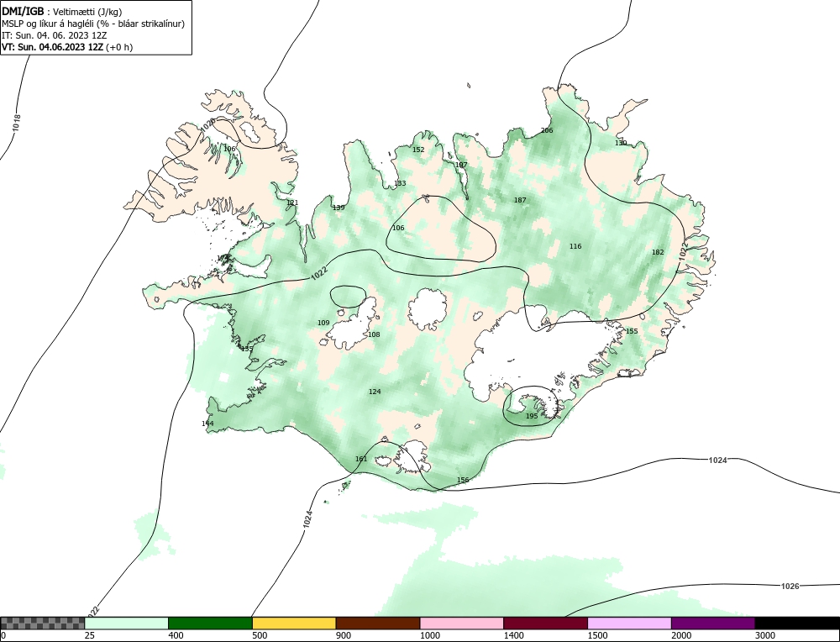Select the 130 value in the northeast
This screenshot has width=840, height=642.
[x=621, y=143]
